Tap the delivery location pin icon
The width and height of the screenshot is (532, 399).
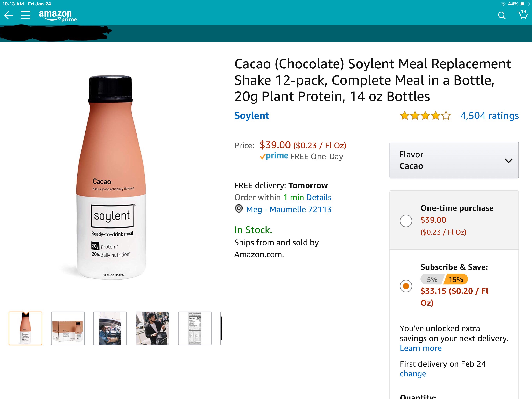tap(239, 209)
